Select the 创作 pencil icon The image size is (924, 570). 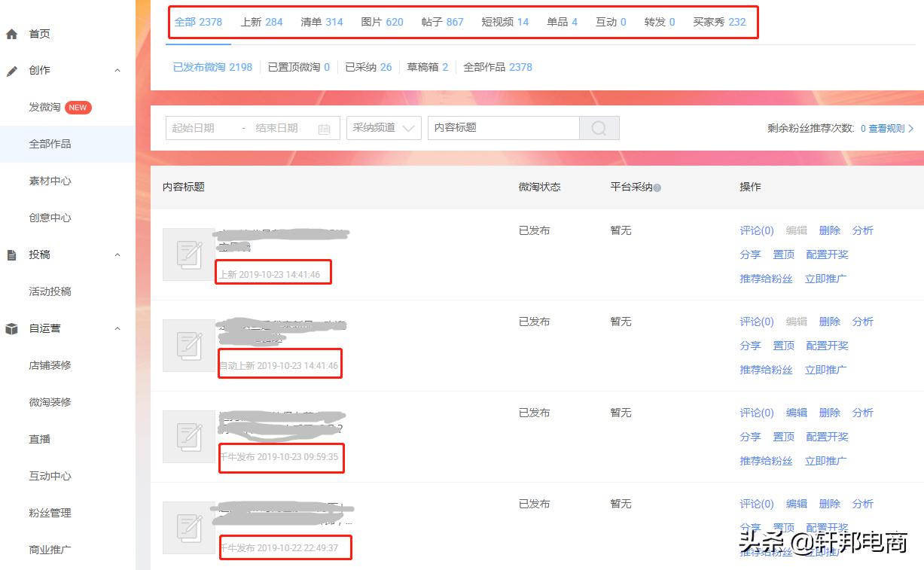pos(11,69)
